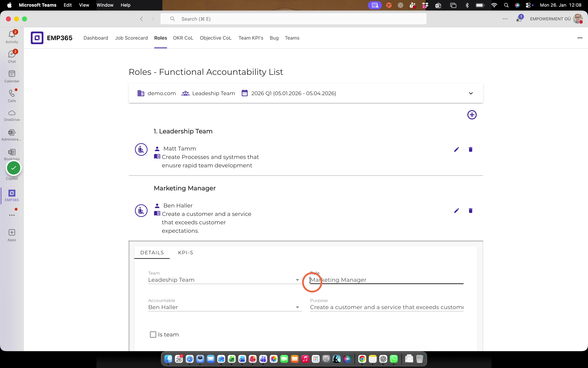Delete the Matt Tamm role entry
The height and width of the screenshot is (368, 588).
pos(470,149)
